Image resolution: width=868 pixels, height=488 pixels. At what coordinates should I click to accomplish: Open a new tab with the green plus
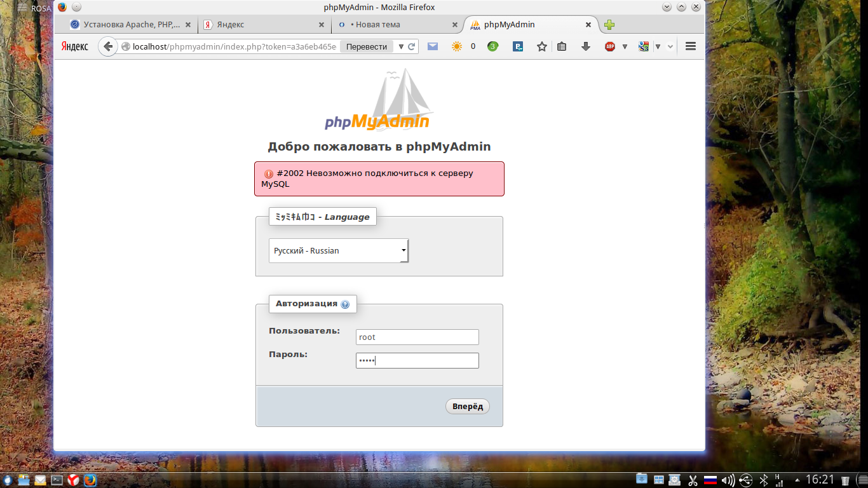pos(609,25)
